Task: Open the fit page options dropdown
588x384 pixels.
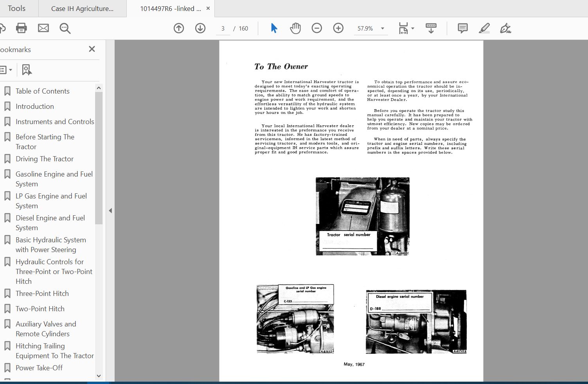Action: point(413,28)
